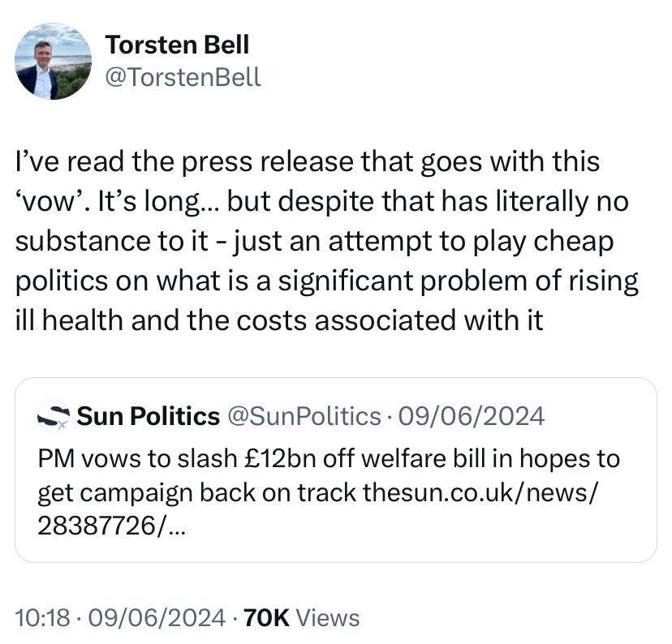
Task: Click the Sun Politics logo avatar
Action: click(54, 417)
